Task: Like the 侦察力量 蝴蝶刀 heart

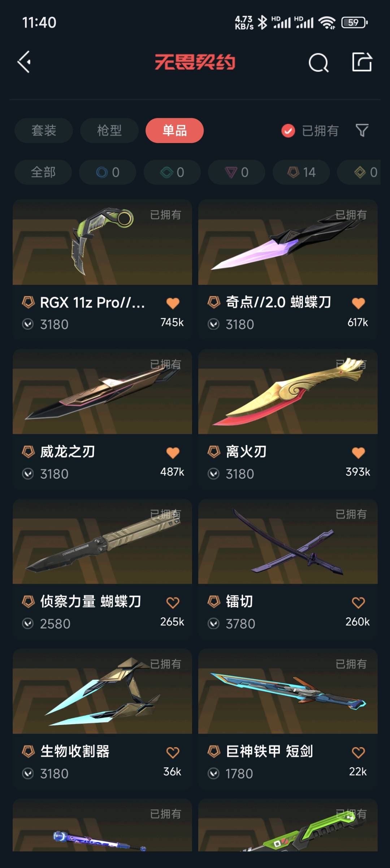Action: point(173,603)
